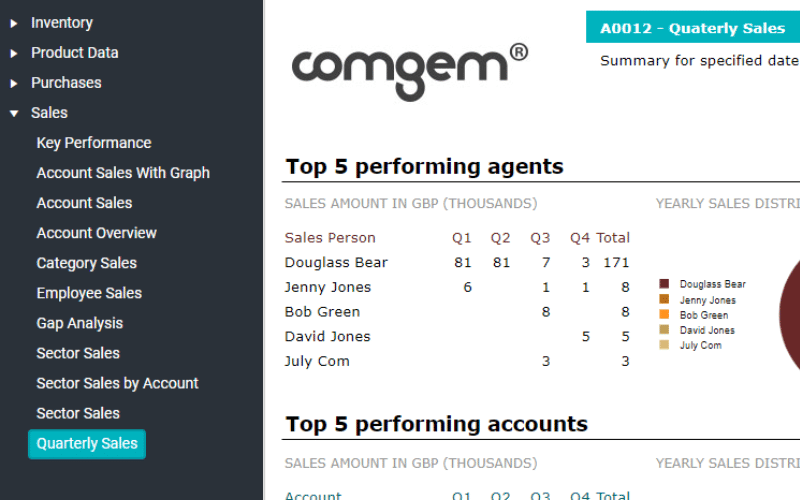This screenshot has height=500, width=800.
Task: Expand the Product Data arrow
Action: pos(14,54)
